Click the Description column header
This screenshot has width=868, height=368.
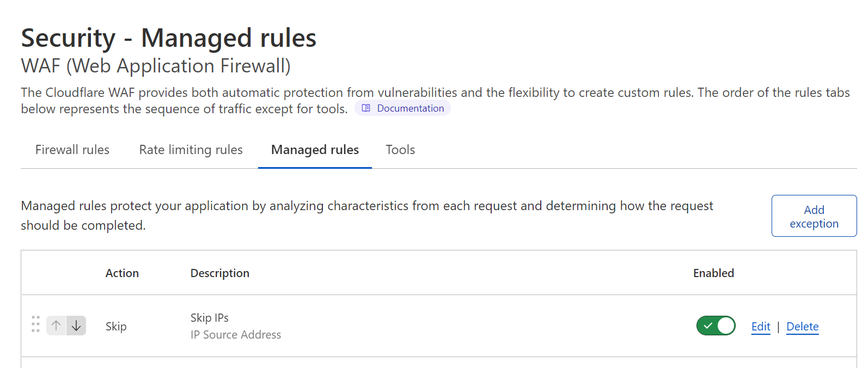(219, 273)
